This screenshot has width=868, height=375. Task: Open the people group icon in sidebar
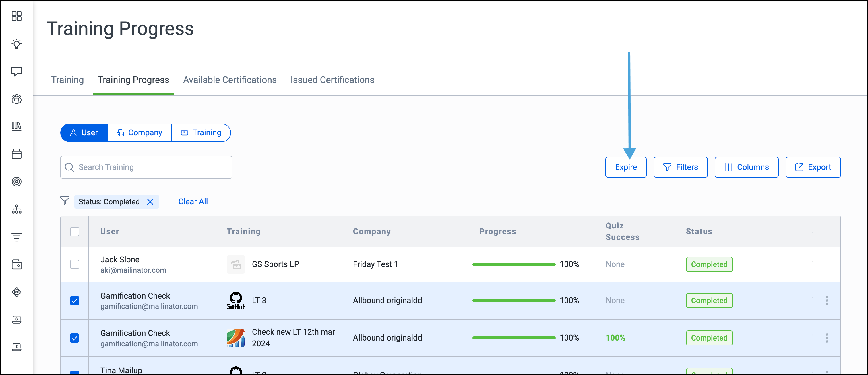(17, 99)
